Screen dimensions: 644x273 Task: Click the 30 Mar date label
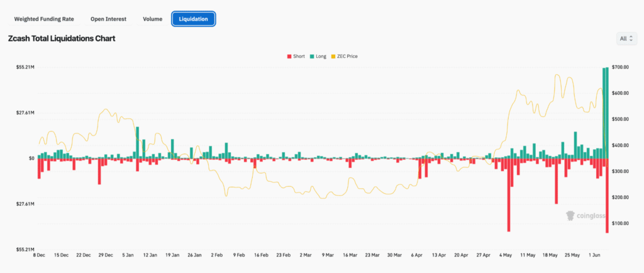394,255
